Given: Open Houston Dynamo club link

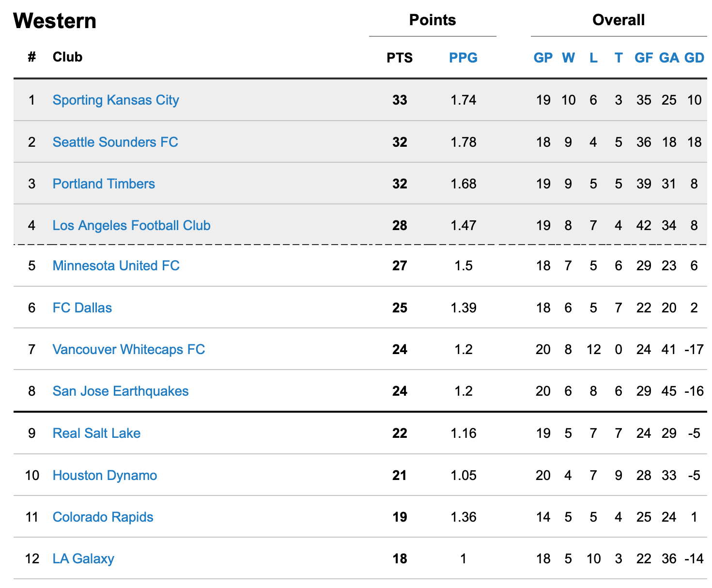Looking at the screenshot, I should pyautogui.click(x=105, y=476).
